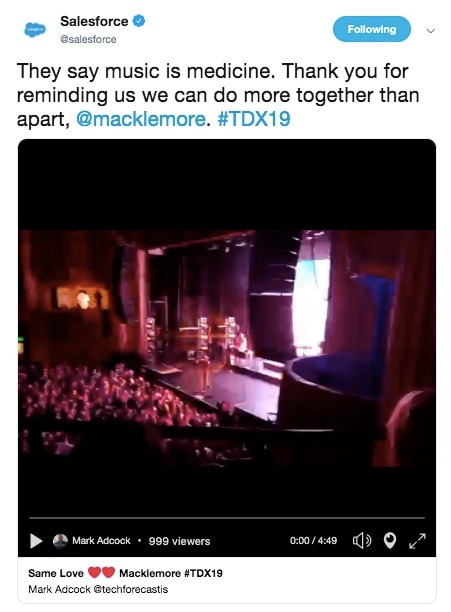Open the #TDX19 hashtag link
Image resolution: width=451 pixels, height=612 pixels.
coord(254,119)
